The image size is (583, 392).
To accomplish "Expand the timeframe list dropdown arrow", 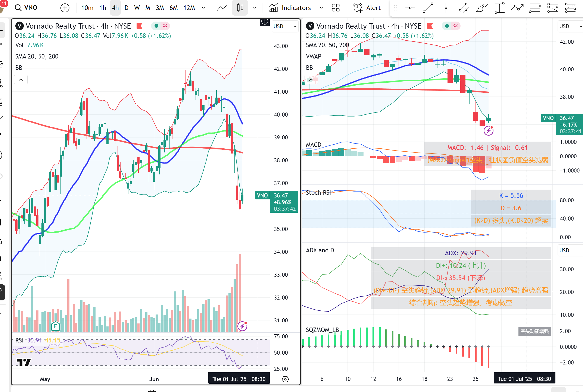I will pos(203,8).
